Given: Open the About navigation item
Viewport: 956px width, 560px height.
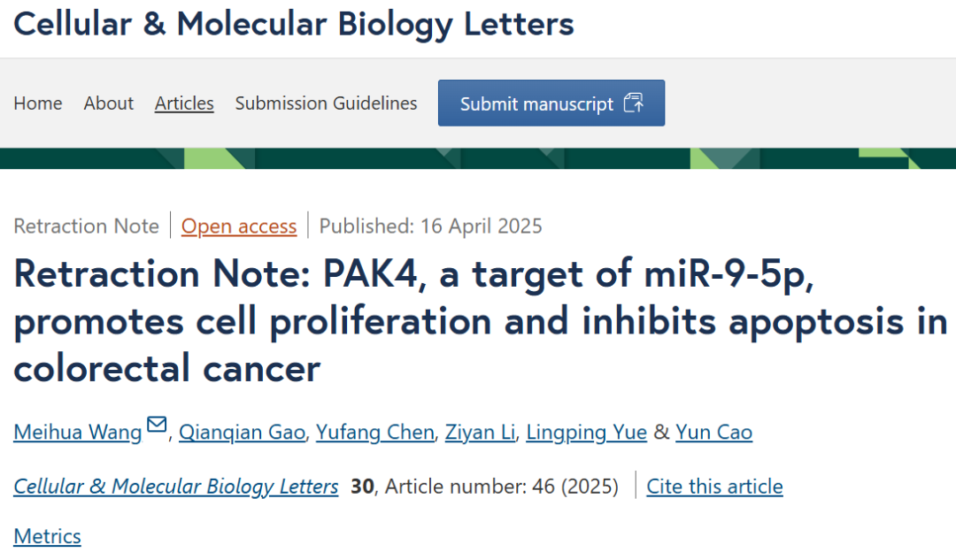Looking at the screenshot, I should [109, 103].
